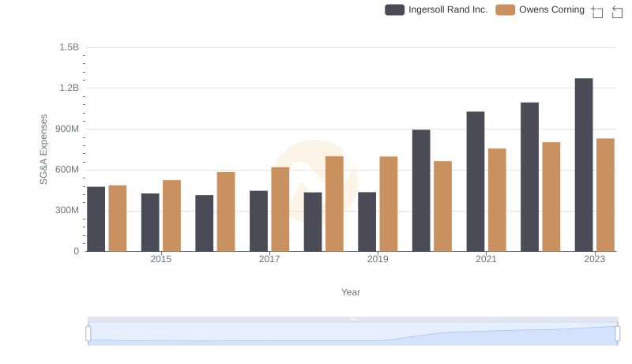This screenshot has height=364, width=632.
Task: Click the zoom reset restore icon
Action: pos(617,12)
